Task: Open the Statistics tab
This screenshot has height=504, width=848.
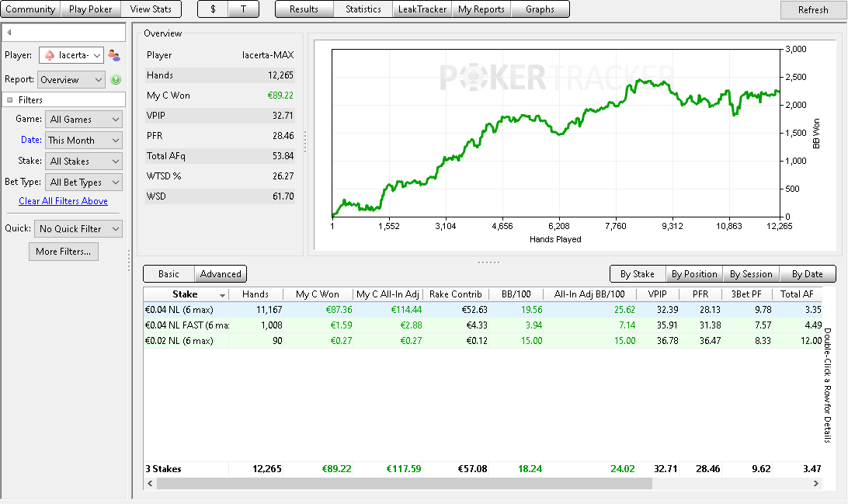Action: coord(363,9)
